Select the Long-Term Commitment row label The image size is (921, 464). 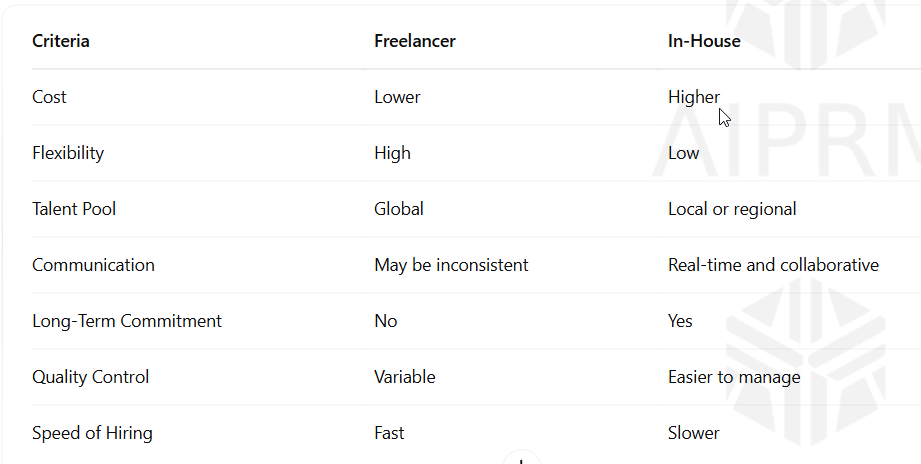pyautogui.click(x=127, y=321)
